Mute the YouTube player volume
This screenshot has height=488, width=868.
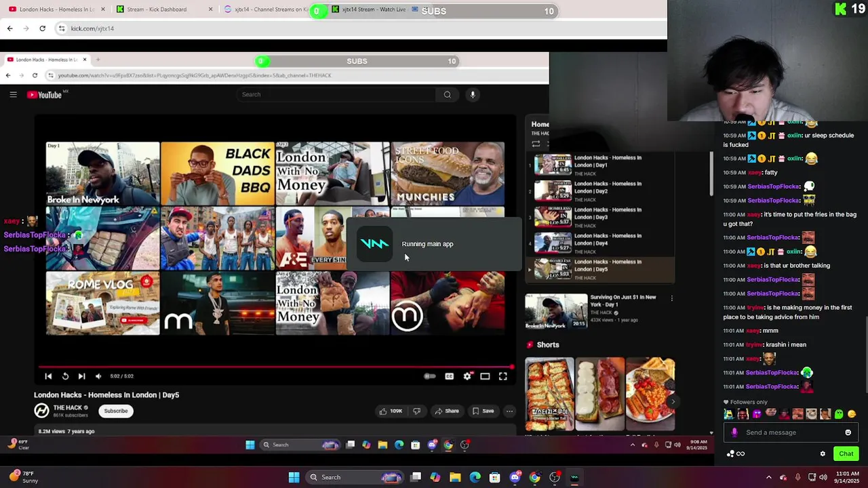point(98,376)
